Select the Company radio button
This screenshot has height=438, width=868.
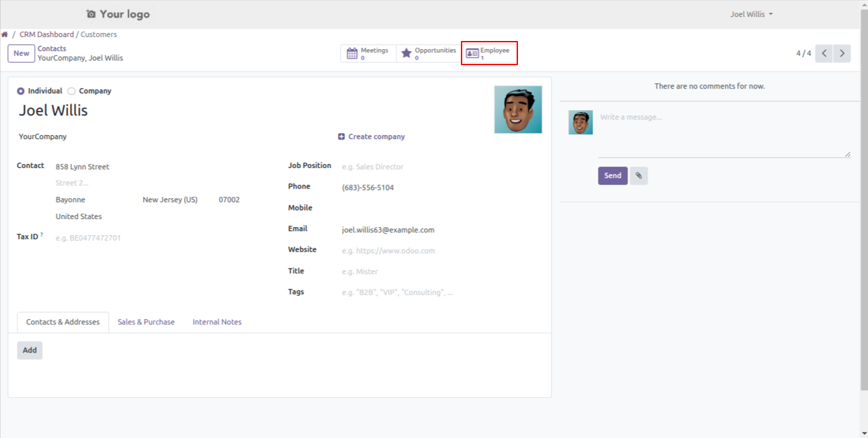71,91
